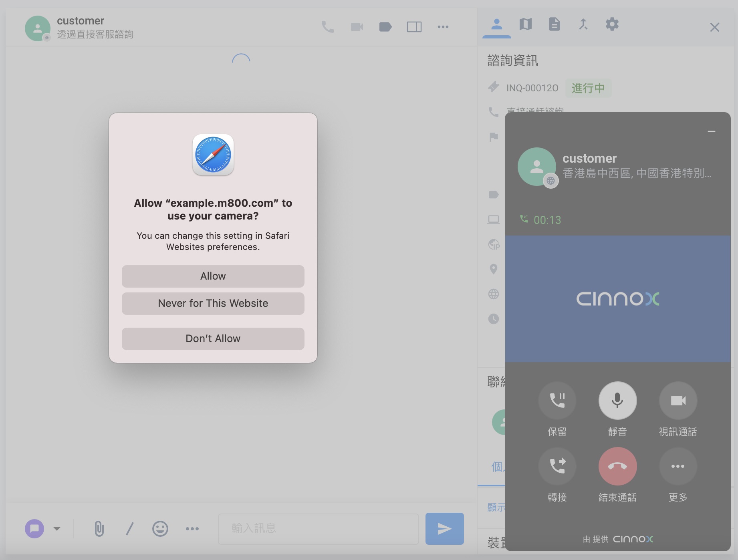The height and width of the screenshot is (560, 738).
Task: Click the call timer 00:13
Action: point(547,220)
